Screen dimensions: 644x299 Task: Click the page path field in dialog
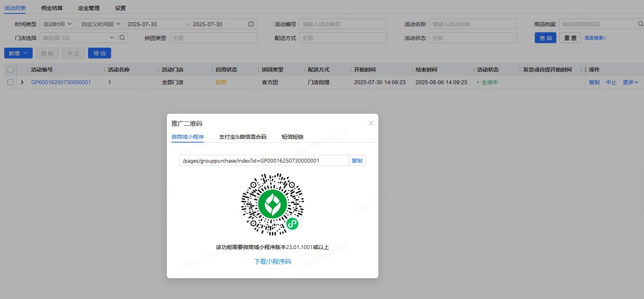264,161
